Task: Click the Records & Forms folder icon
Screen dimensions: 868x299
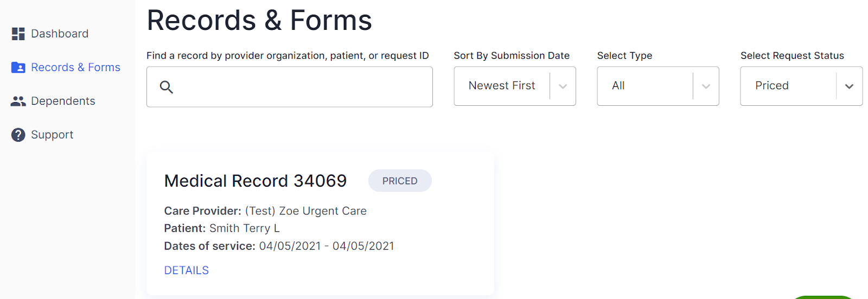Action: (x=18, y=68)
